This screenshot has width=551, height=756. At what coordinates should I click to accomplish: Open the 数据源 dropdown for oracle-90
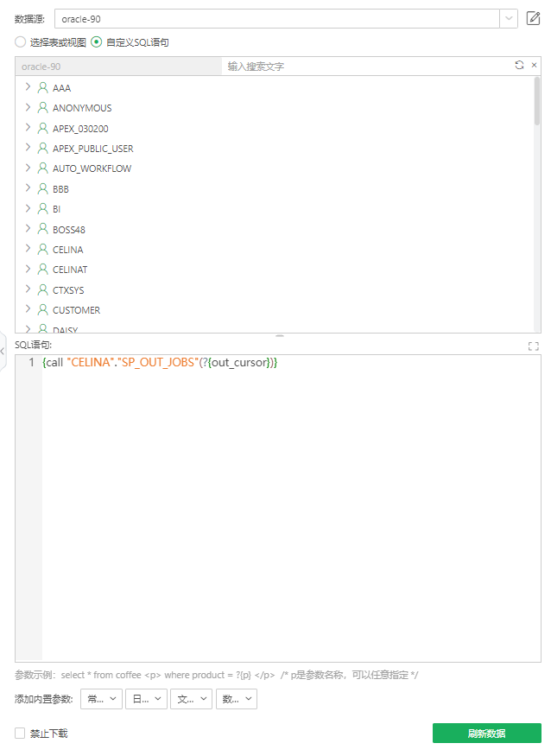pyautogui.click(x=508, y=18)
